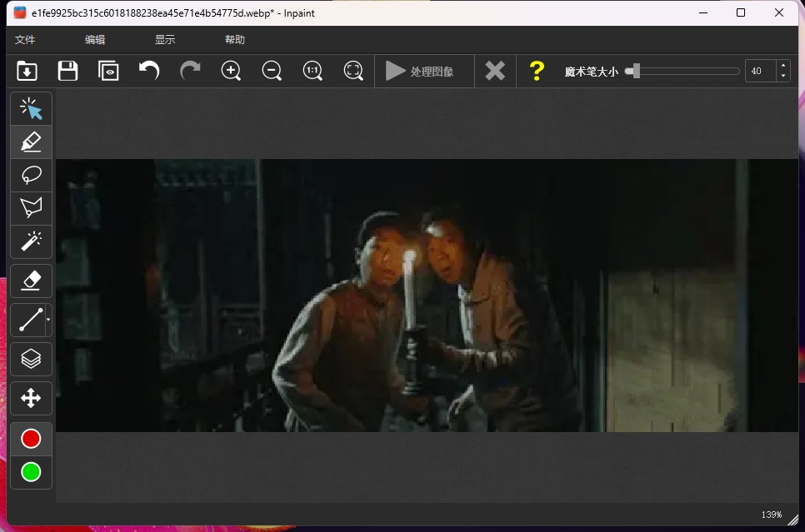This screenshot has height=532, width=805.
Task: Expand the line tool options arrow
Action: click(x=48, y=320)
